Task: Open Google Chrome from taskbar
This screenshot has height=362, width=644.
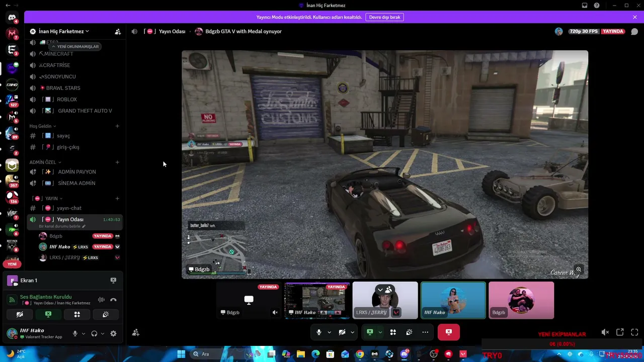Action: [360, 354]
